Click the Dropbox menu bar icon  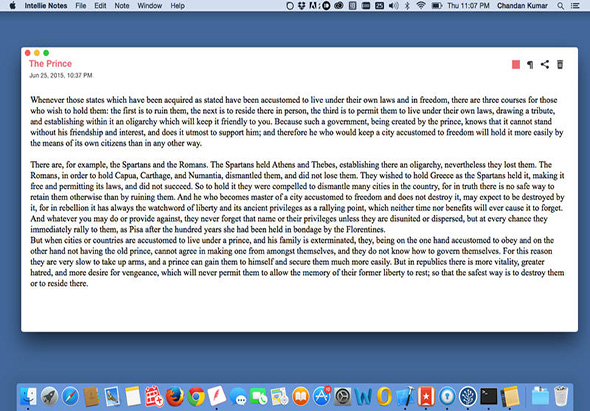coord(301,6)
